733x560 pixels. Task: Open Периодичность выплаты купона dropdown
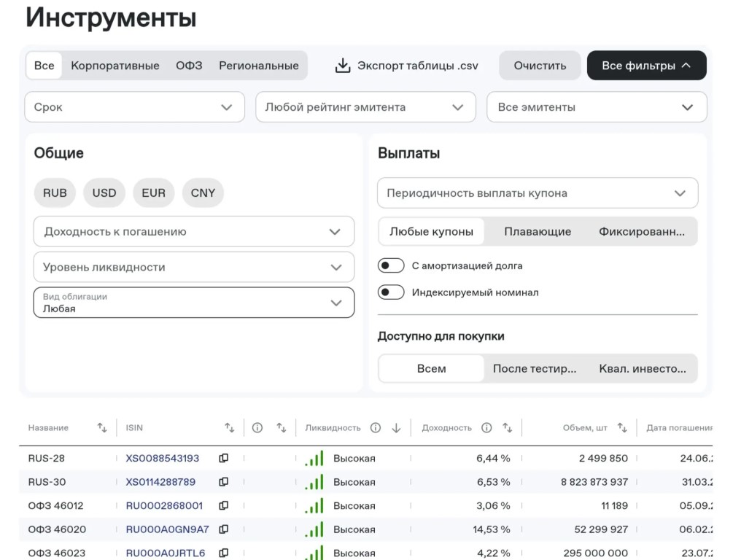coord(538,192)
